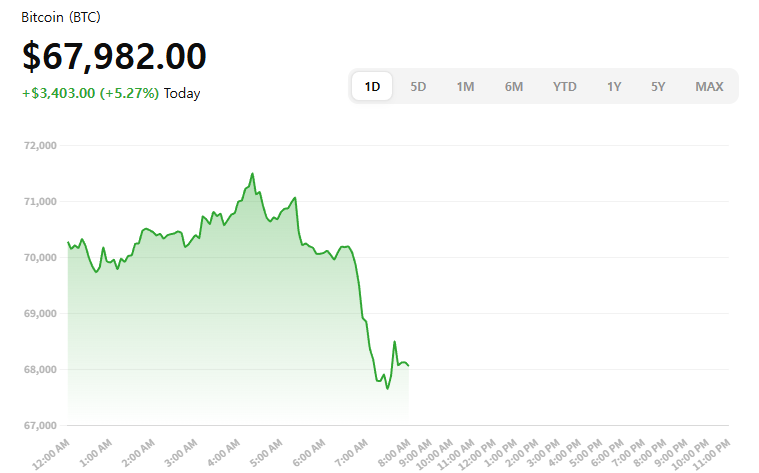Click the 12:00 AM x-axis label
Image resolution: width=759 pixels, height=473 pixels.
coord(51,452)
